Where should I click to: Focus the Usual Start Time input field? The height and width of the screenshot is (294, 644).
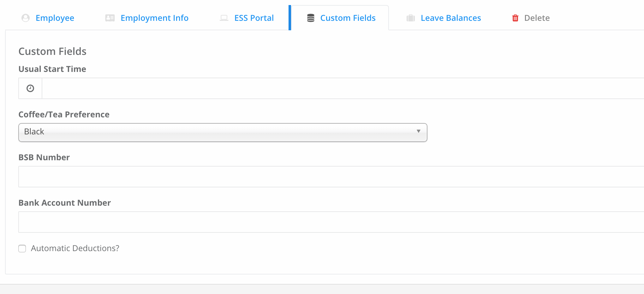coord(343,88)
